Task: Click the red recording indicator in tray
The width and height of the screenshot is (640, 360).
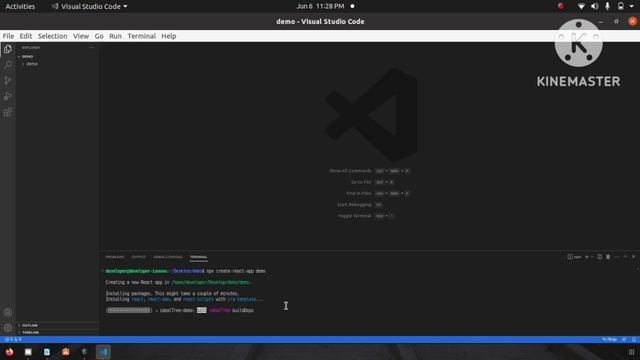Action: click(x=560, y=6)
